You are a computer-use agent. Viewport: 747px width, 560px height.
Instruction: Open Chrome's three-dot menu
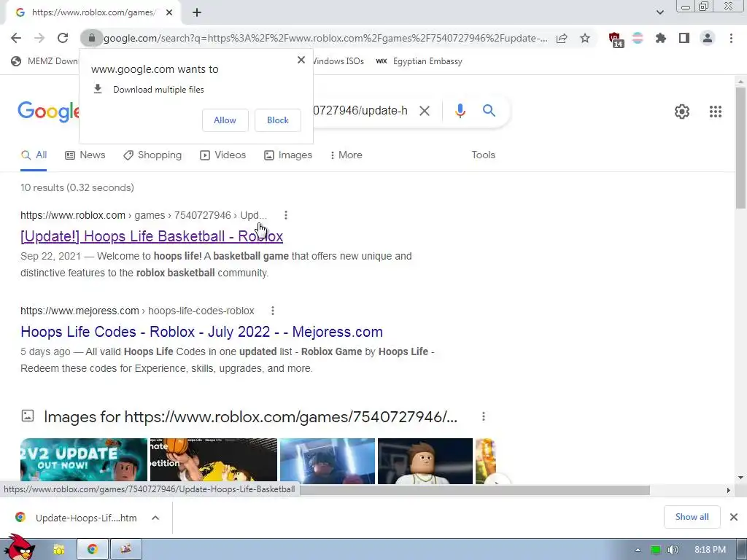point(731,38)
